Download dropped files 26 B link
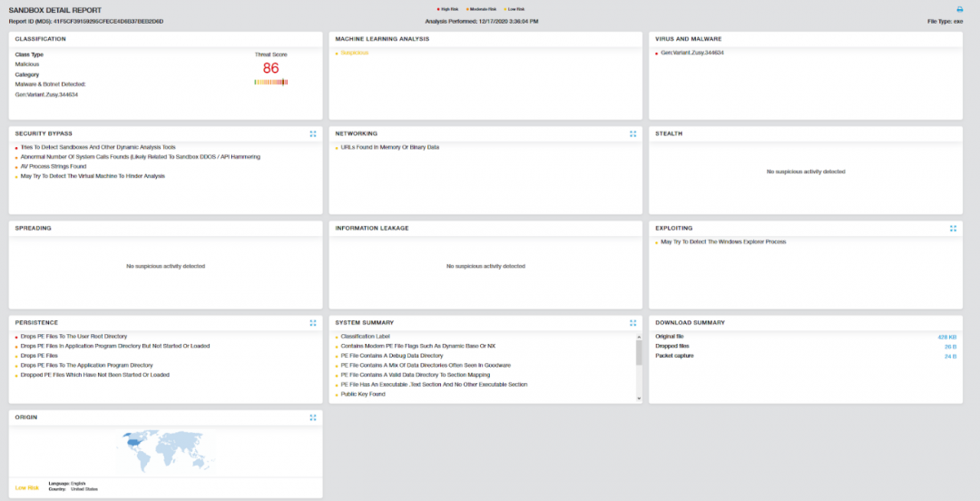Screen dimensions: 980x501 click(x=950, y=347)
